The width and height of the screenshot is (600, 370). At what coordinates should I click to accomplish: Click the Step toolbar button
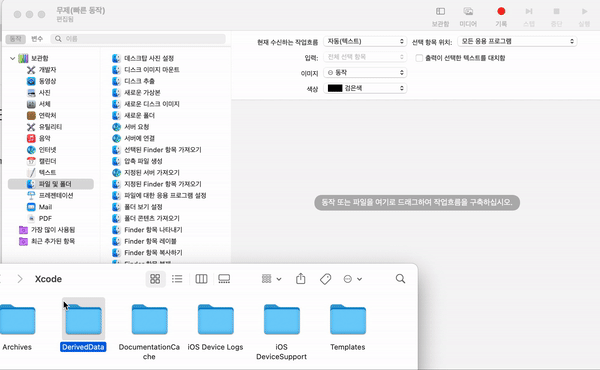coord(529,17)
